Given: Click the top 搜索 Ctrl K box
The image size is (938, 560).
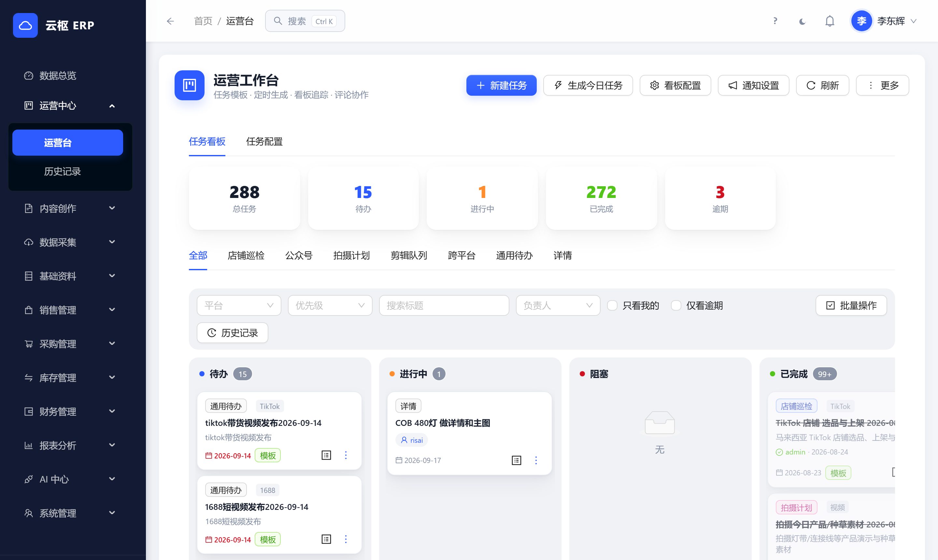Looking at the screenshot, I should [x=305, y=21].
